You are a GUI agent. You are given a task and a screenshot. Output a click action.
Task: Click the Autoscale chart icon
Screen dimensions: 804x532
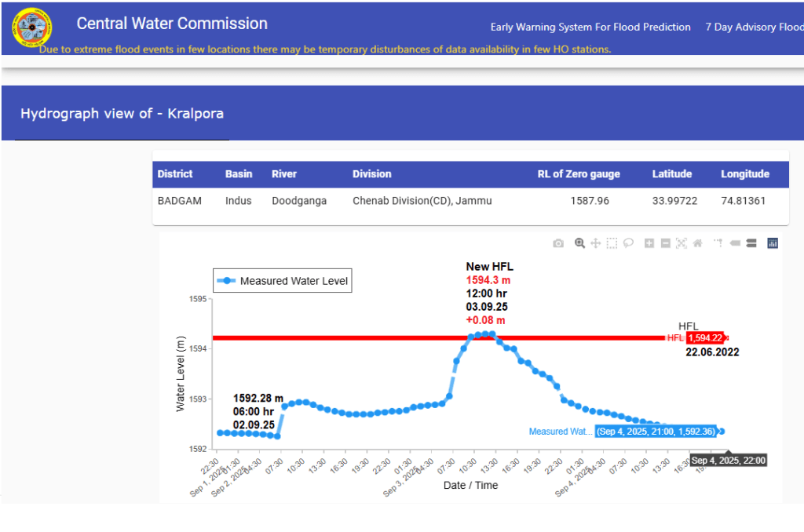pos(681,243)
